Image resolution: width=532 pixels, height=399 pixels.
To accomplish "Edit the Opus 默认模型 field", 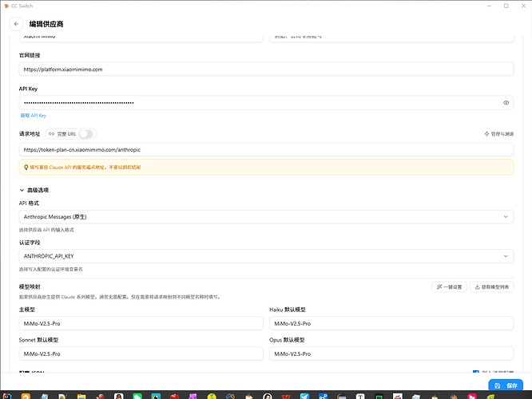I will pyautogui.click(x=391, y=354).
